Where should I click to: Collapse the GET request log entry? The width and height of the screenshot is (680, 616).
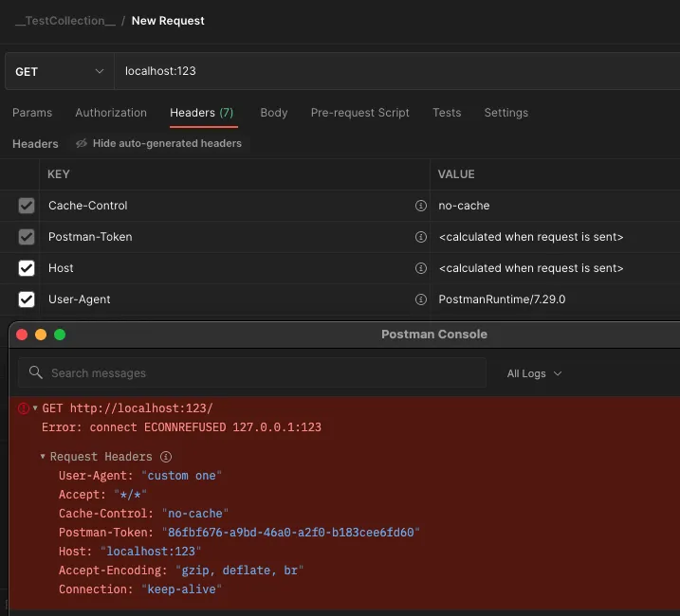35,408
